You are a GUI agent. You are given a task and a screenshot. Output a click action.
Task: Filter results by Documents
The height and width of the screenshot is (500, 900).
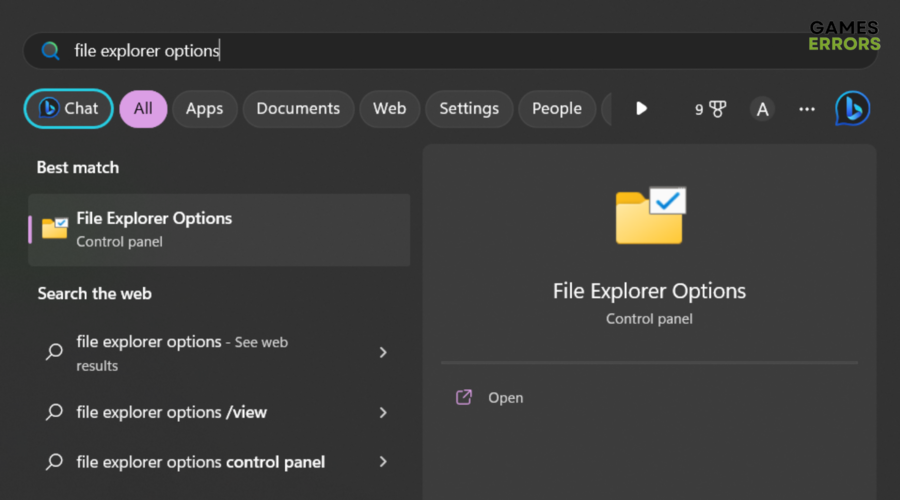298,109
